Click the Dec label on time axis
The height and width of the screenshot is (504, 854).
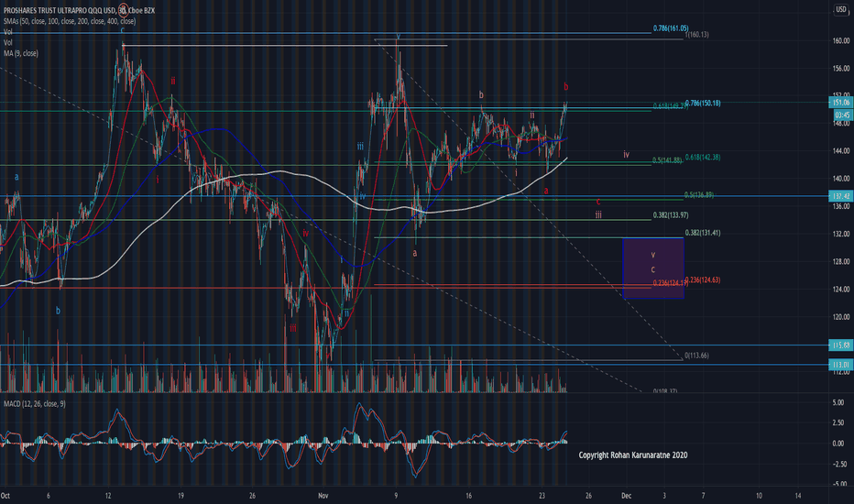627,496
